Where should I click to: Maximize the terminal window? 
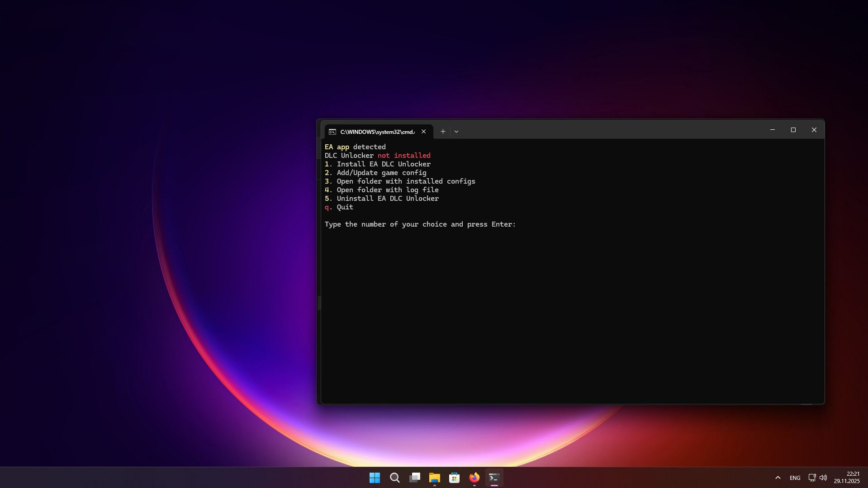793,130
